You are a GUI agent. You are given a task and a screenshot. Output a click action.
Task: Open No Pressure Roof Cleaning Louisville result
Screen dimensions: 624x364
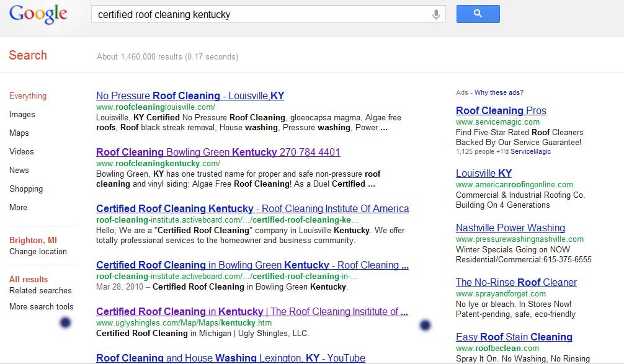click(x=190, y=96)
